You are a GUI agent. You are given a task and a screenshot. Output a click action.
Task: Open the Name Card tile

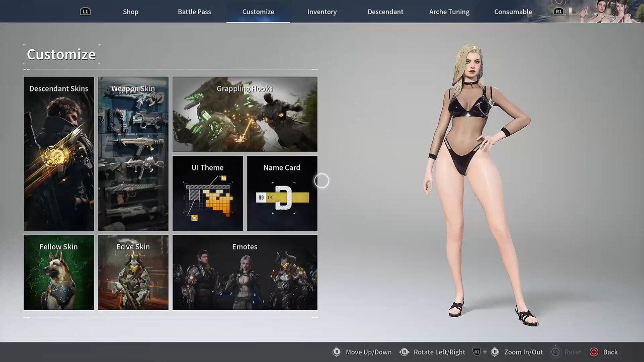click(x=282, y=193)
